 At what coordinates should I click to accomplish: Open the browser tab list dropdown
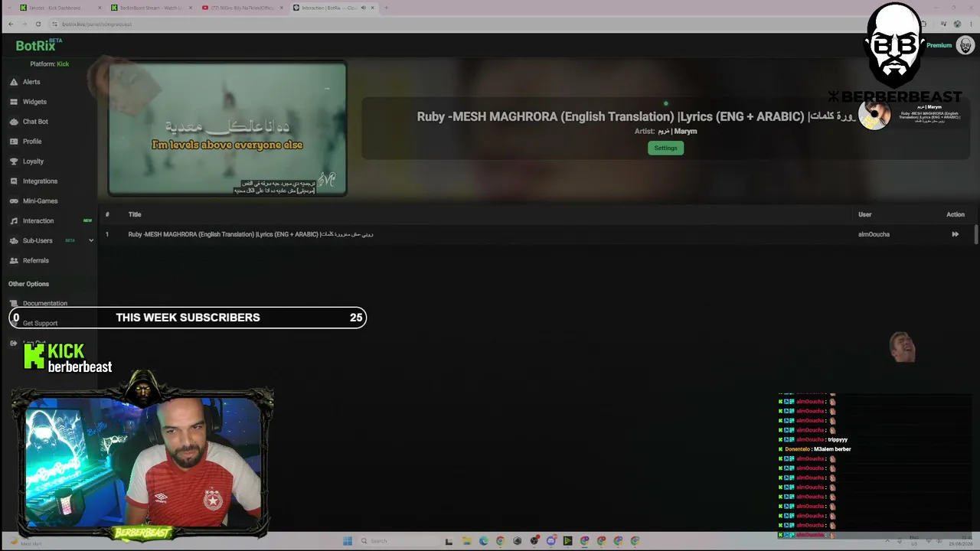(x=8, y=8)
